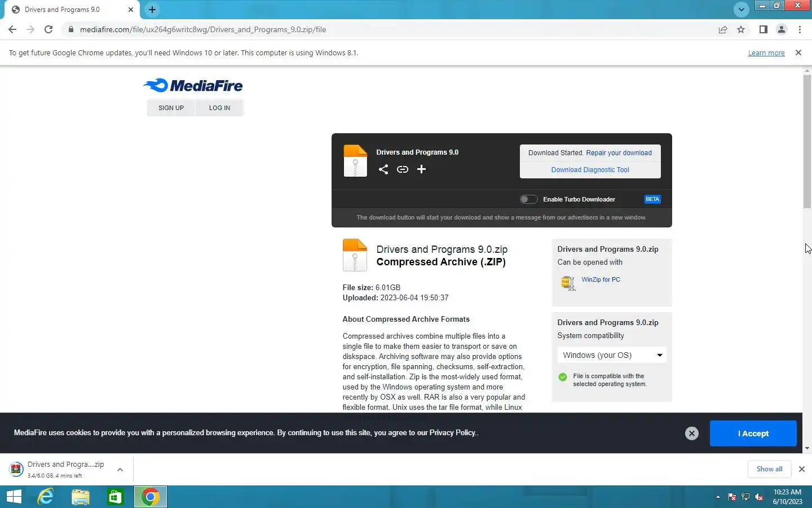This screenshot has width=812, height=508.
Task: Click the scrollbar down arrow
Action: (x=807, y=448)
